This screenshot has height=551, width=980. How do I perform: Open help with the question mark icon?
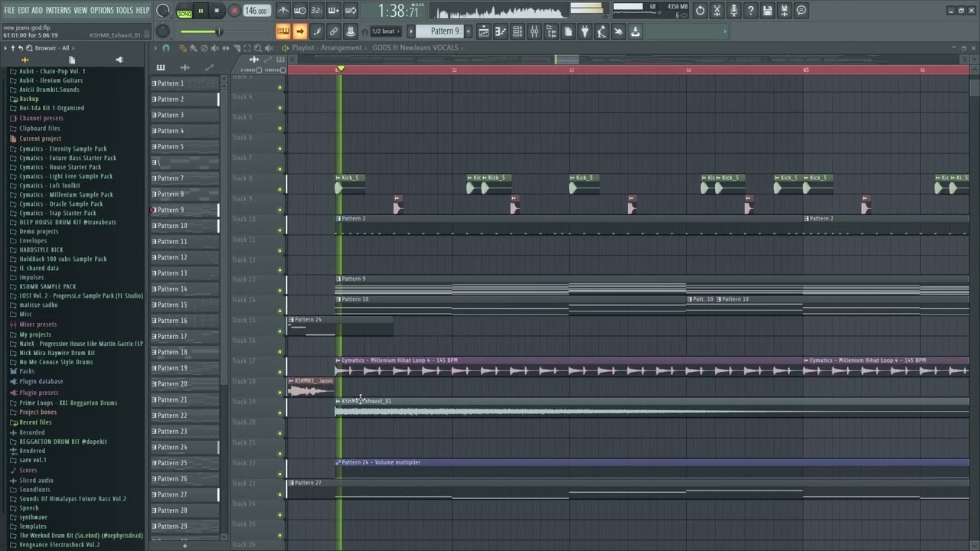click(750, 11)
